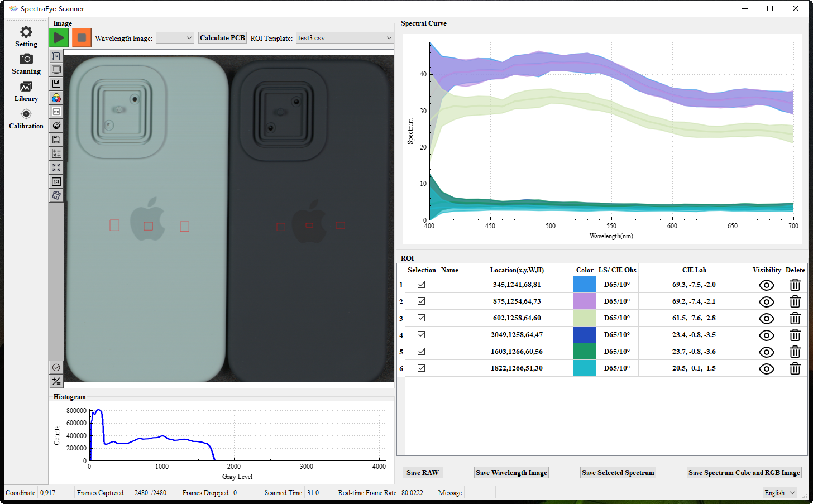Click the clear ROI trash bin icon
This screenshot has height=504, width=813.
coord(56,195)
